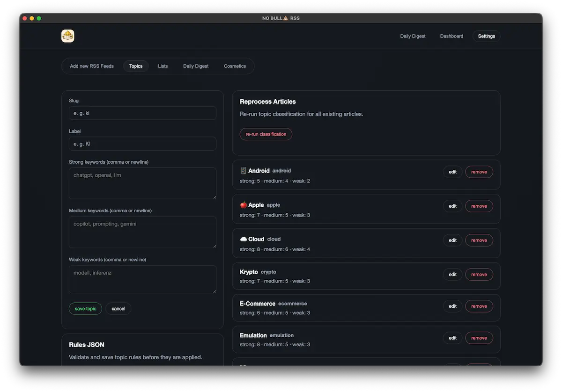Viewport: 562px width, 392px height.
Task: Edit the Cloud topic
Action: click(452, 240)
